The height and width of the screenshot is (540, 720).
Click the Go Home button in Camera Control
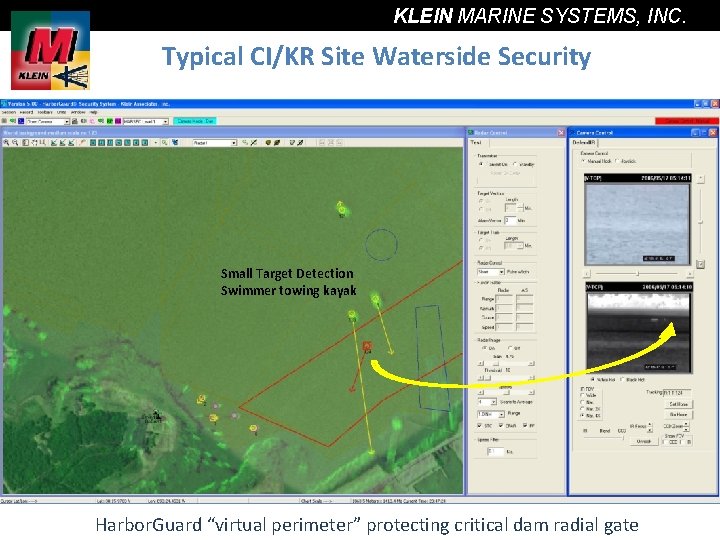click(678, 414)
